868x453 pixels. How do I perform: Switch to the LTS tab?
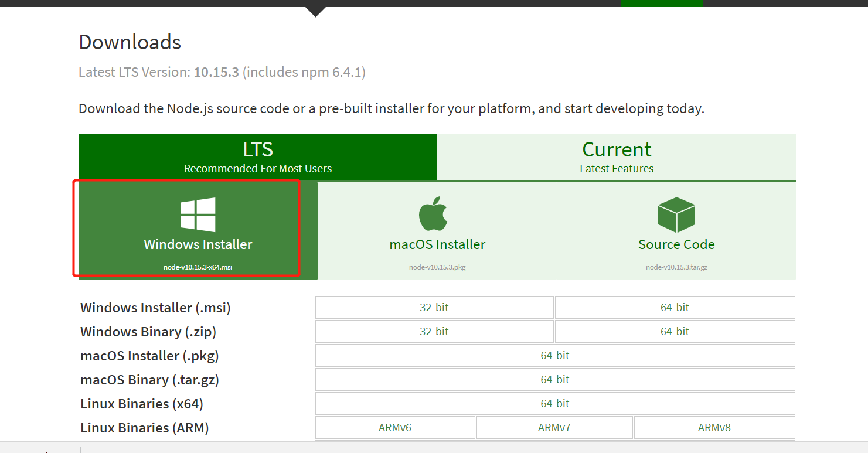(x=258, y=157)
